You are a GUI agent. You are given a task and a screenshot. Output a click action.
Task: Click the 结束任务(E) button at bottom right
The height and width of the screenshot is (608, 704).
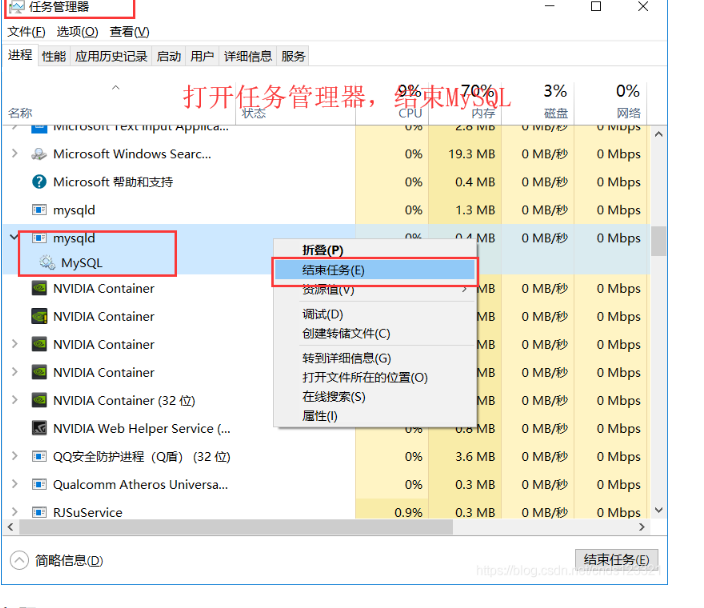616,560
